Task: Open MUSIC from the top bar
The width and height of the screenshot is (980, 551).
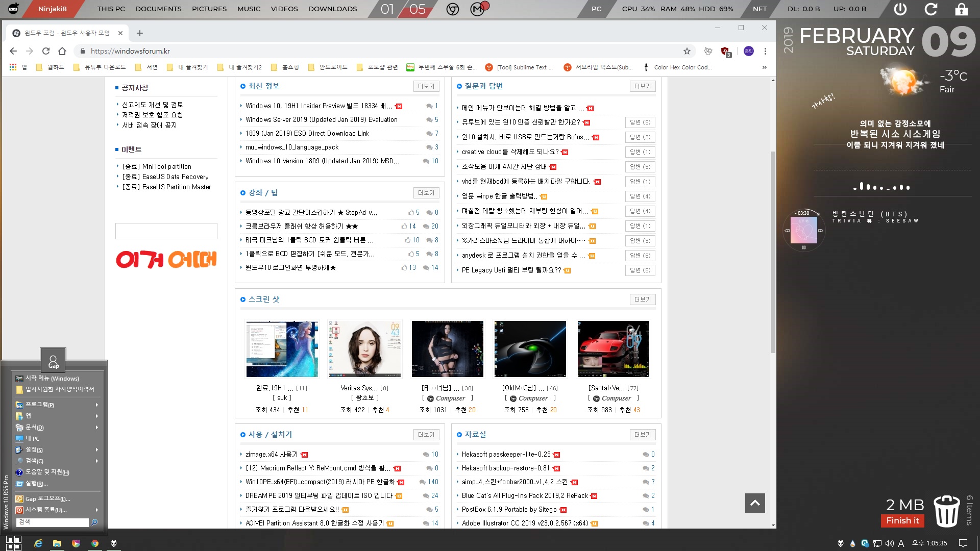Action: click(249, 9)
